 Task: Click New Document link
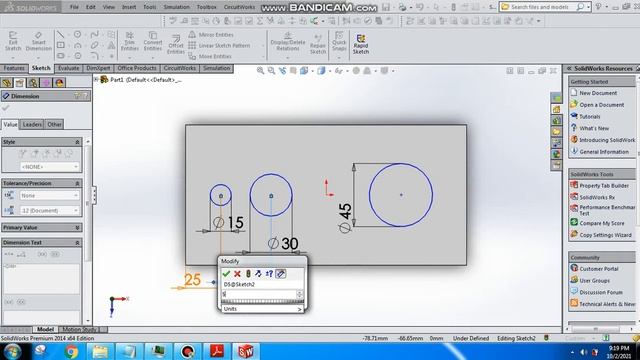[x=598, y=93]
